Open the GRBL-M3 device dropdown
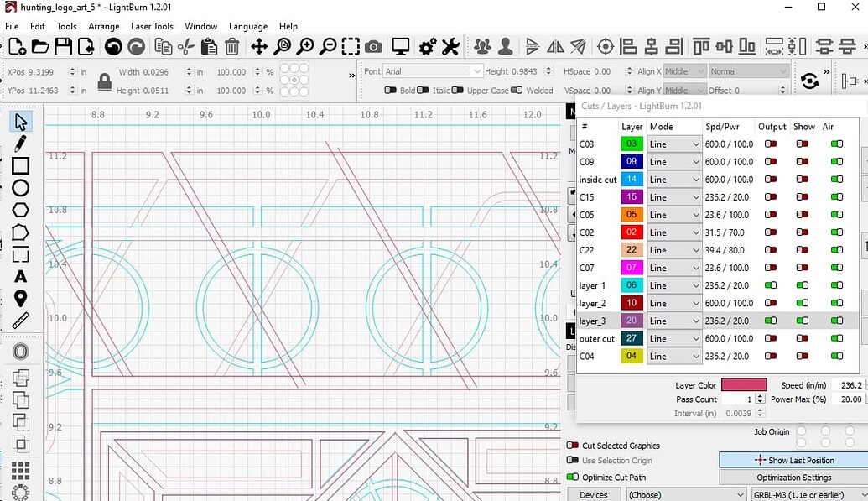Image resolution: width=868 pixels, height=501 pixels. (804, 495)
